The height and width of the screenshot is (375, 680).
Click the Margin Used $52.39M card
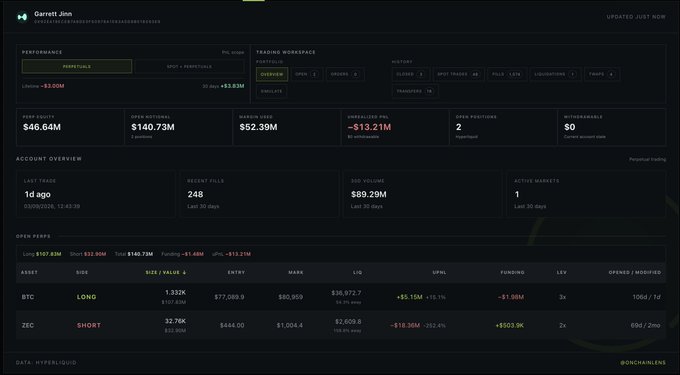287,127
